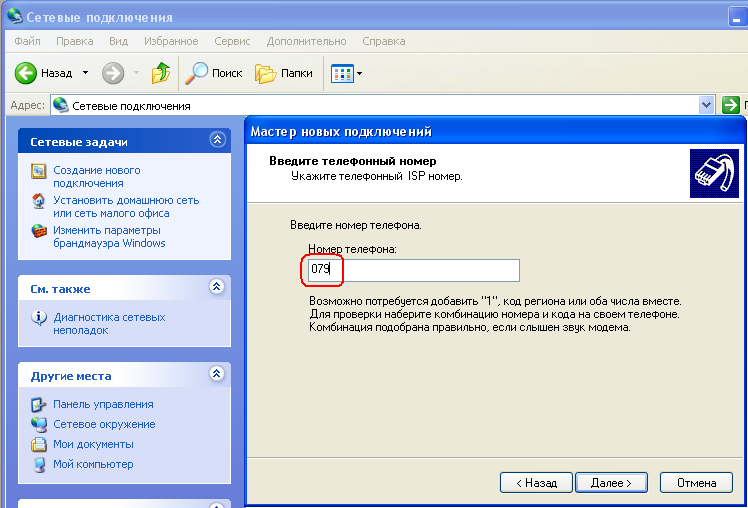Click network diagnostics info icon

point(39,317)
